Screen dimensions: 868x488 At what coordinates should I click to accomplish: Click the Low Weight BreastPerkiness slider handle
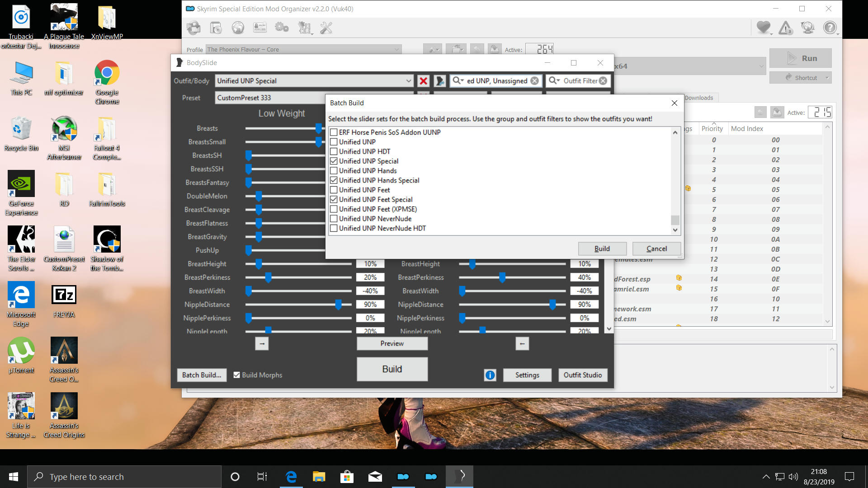(268, 277)
